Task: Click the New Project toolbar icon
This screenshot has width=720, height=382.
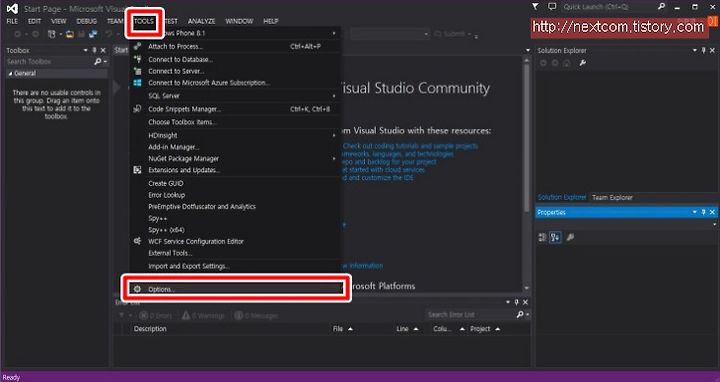Action: coord(52,34)
